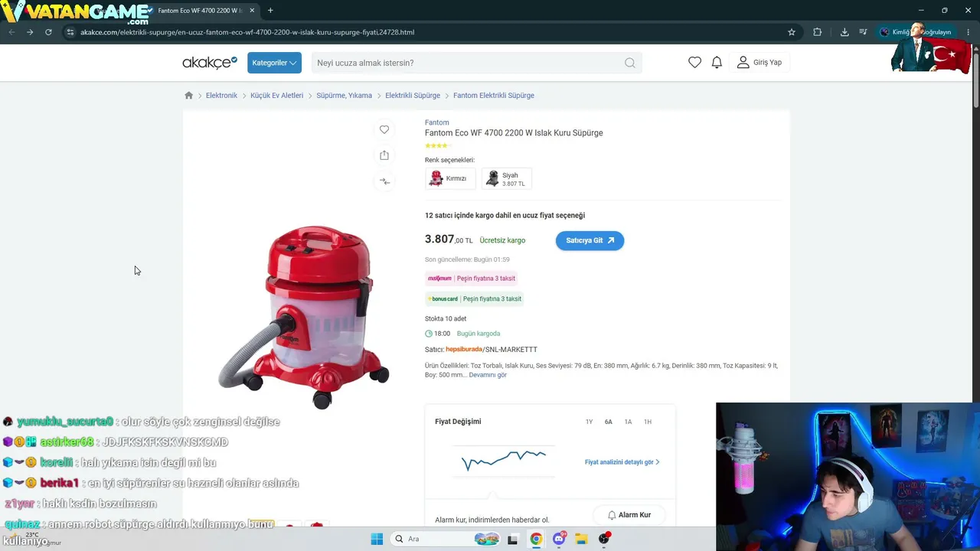This screenshot has width=980, height=551.
Task: Click the share product icon
Action: pyautogui.click(x=384, y=155)
